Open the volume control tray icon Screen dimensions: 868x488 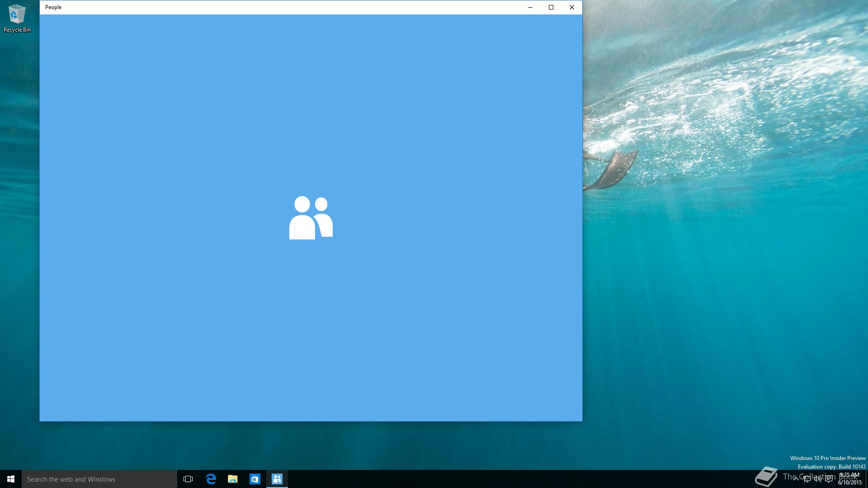pos(817,479)
